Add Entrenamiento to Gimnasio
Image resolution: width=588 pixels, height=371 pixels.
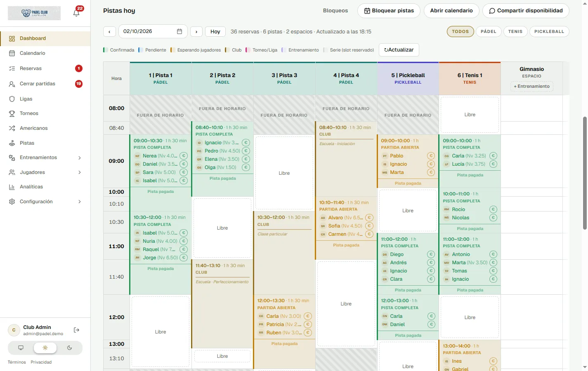coord(531,86)
